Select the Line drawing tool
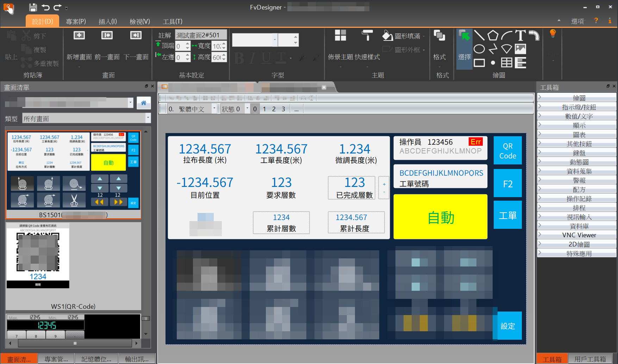 pos(479,35)
